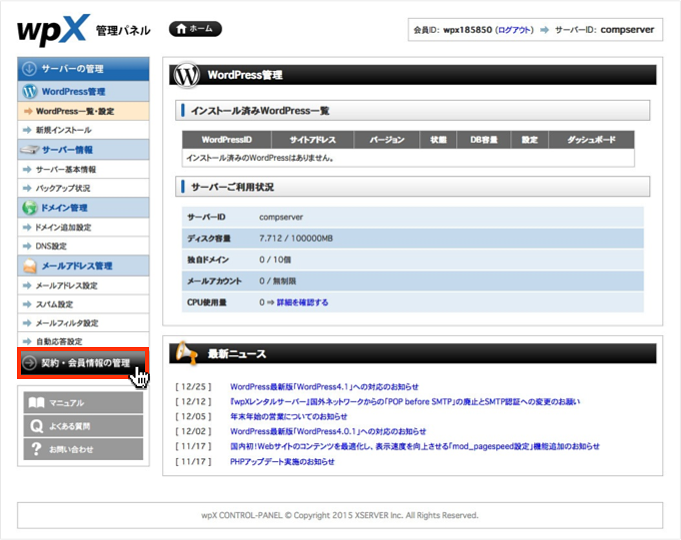Open the マニュアル manual button
Image resolution: width=681 pixels, height=540 pixels.
point(83,403)
